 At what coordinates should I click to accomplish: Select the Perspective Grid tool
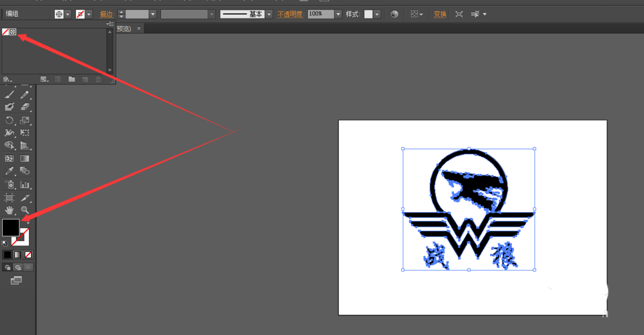[24, 145]
